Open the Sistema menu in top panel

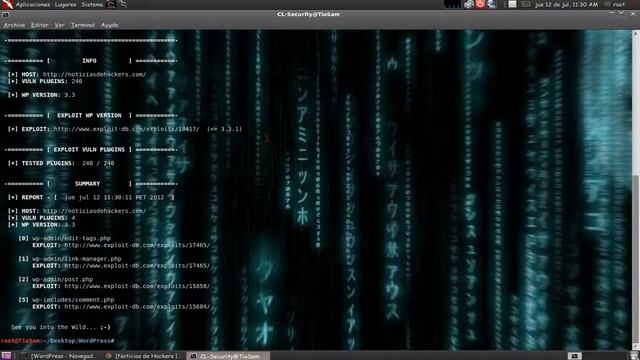click(92, 4)
